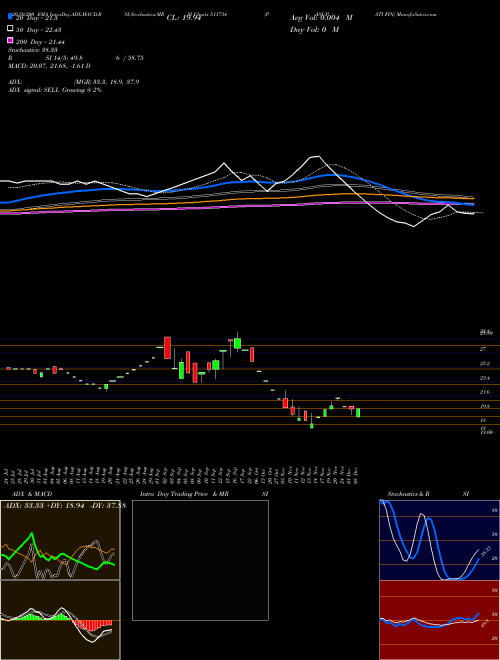Click the 'Stochastics: 38.33' reading
The image size is (500, 660).
click(33, 50)
